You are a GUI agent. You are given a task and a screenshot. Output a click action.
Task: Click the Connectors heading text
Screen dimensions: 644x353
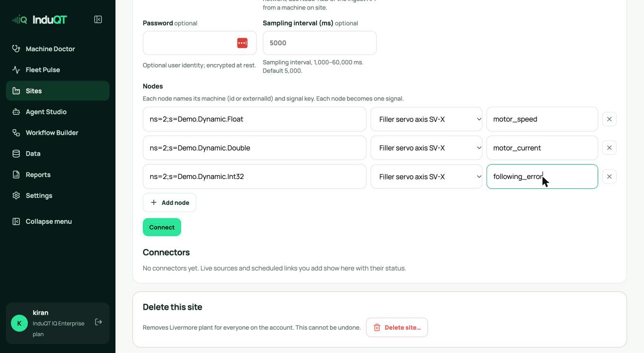pos(166,253)
